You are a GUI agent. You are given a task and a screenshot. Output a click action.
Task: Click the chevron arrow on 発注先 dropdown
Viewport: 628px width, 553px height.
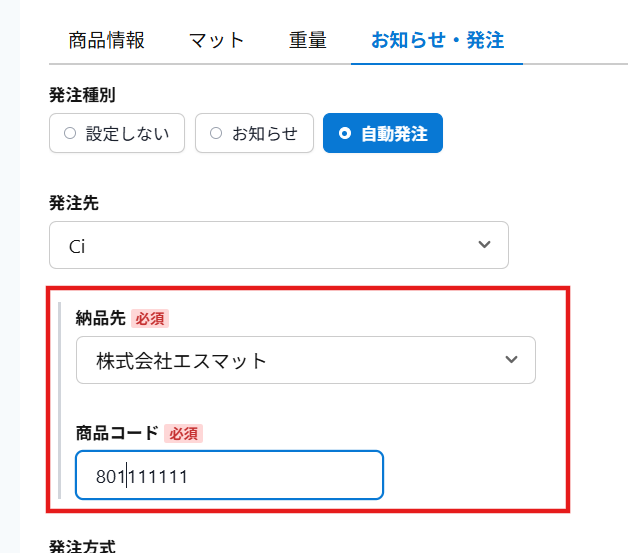(x=485, y=245)
